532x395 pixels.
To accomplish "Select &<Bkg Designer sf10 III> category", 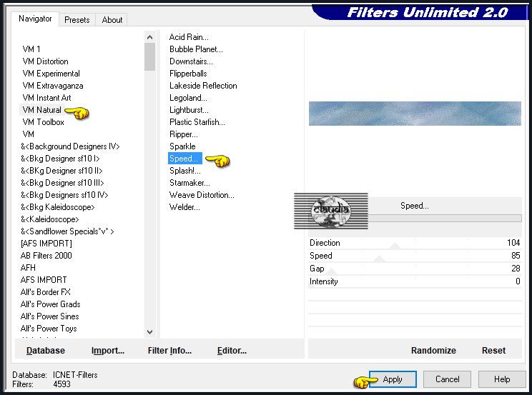I will pyautogui.click(x=62, y=183).
